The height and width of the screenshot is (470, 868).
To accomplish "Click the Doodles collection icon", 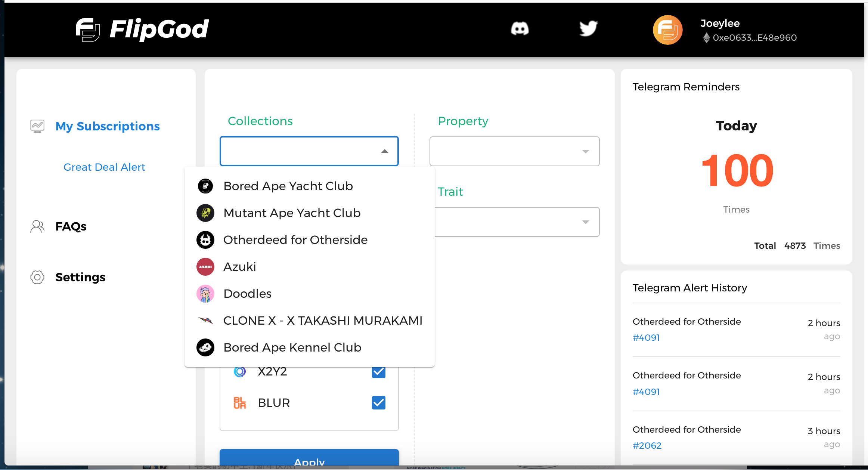I will click(x=205, y=294).
